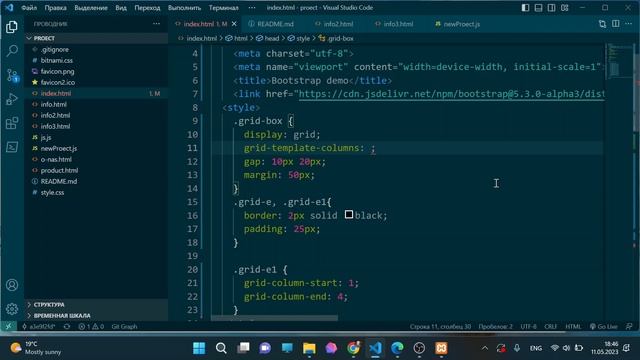640x360 pixels.
Task: Close the index.html tab
Action: pyautogui.click(x=234, y=24)
